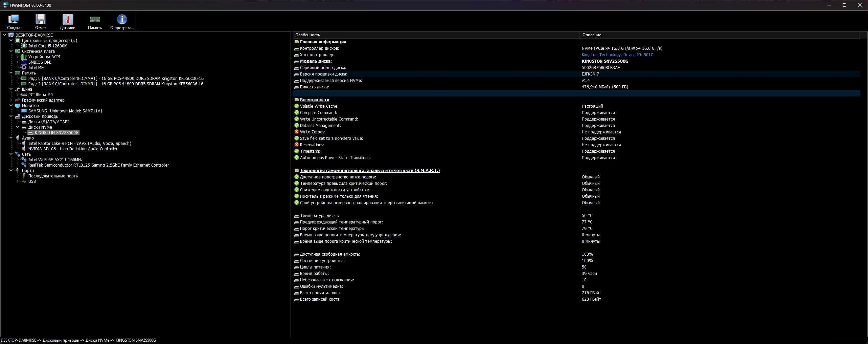
Task: Select Intel Raptor Lake-S PCH cAVS audio
Action: (x=79, y=143)
